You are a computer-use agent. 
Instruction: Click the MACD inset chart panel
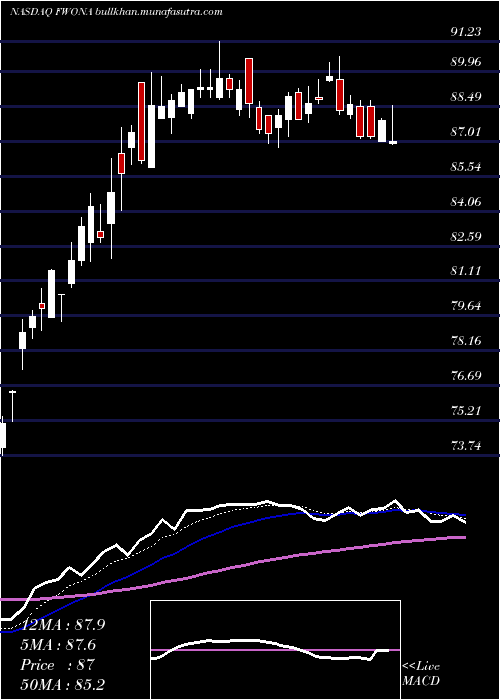click(275, 650)
